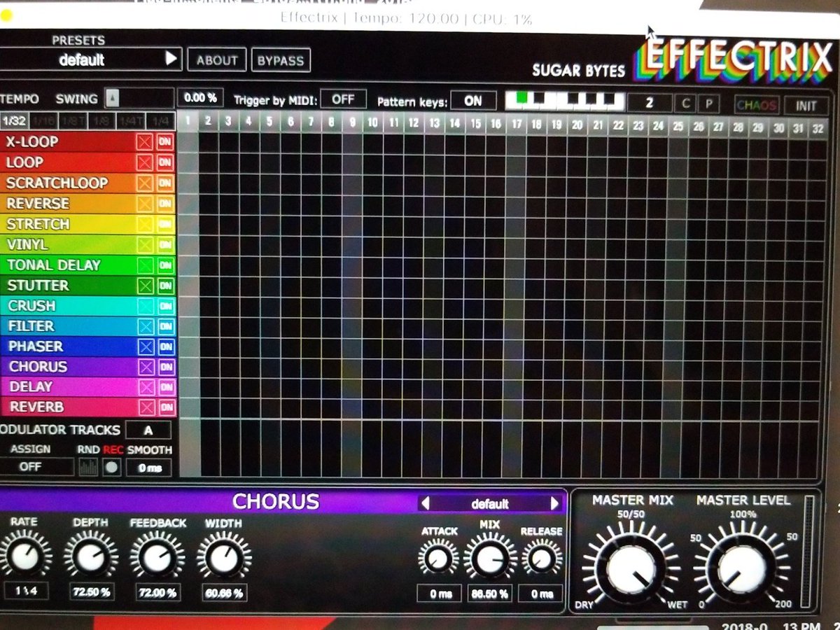Initialize the pattern with INIT

pos(805,103)
